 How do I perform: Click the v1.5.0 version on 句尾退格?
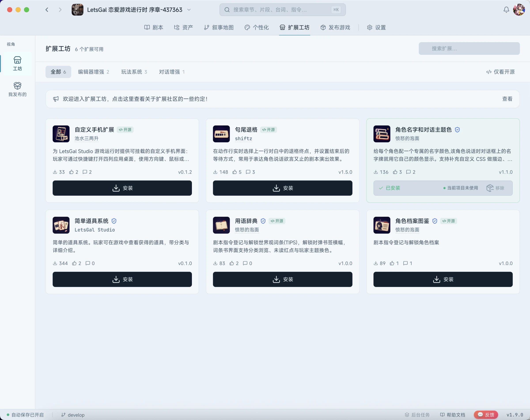345,172
